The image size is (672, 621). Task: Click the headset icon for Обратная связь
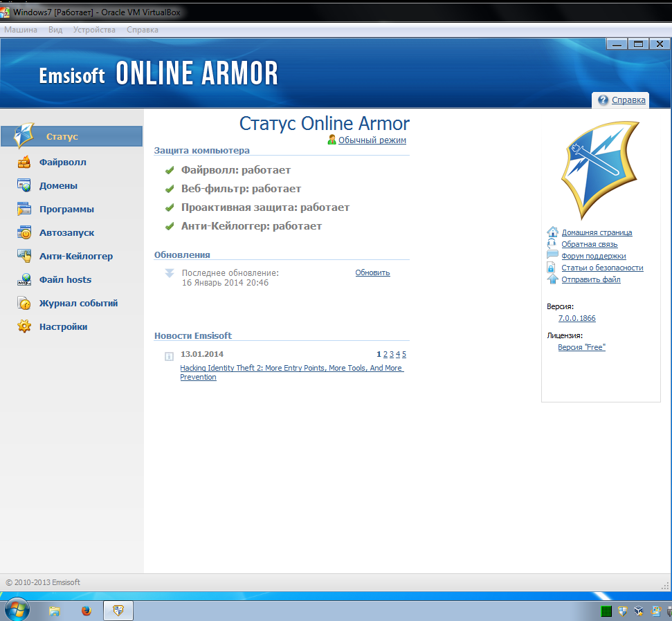552,244
